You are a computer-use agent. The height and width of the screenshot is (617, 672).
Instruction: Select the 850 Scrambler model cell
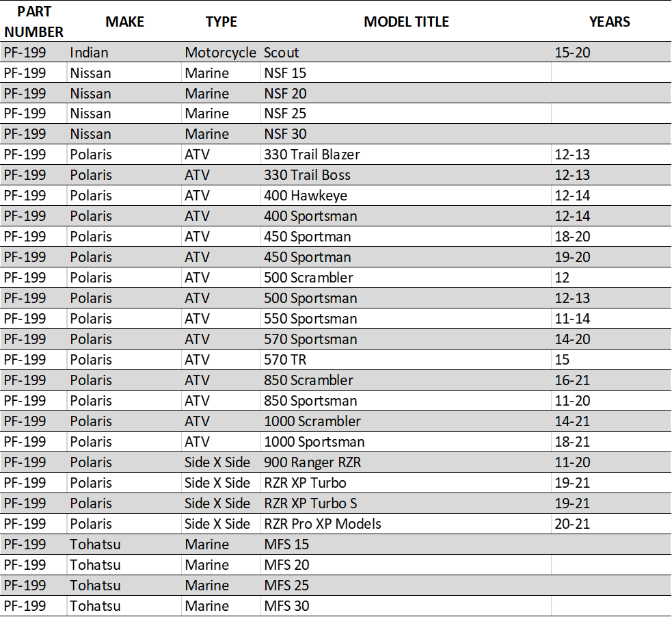tap(406, 380)
